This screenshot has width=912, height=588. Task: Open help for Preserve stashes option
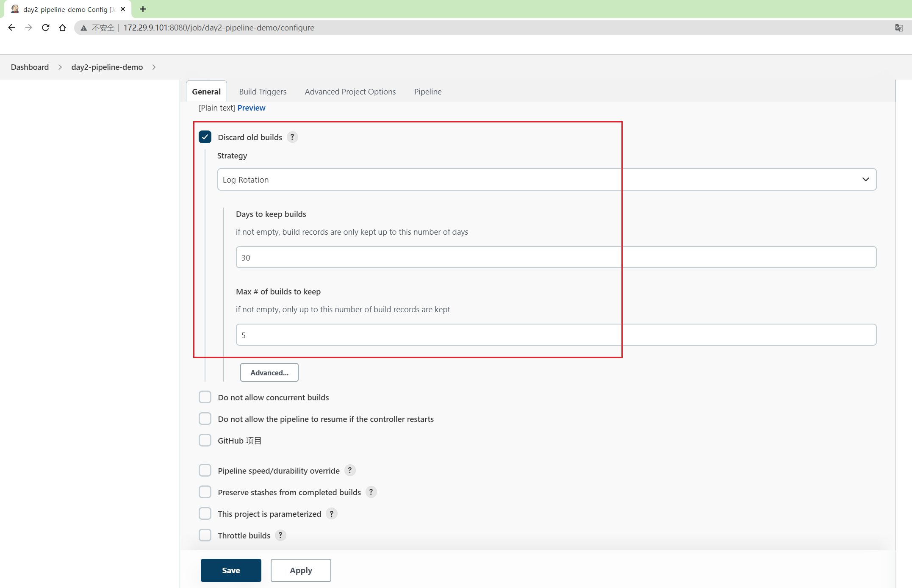371,492
